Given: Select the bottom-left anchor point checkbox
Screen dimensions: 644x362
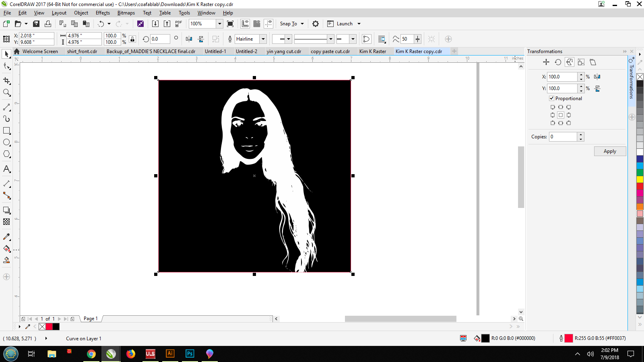Looking at the screenshot, I should 553,123.
